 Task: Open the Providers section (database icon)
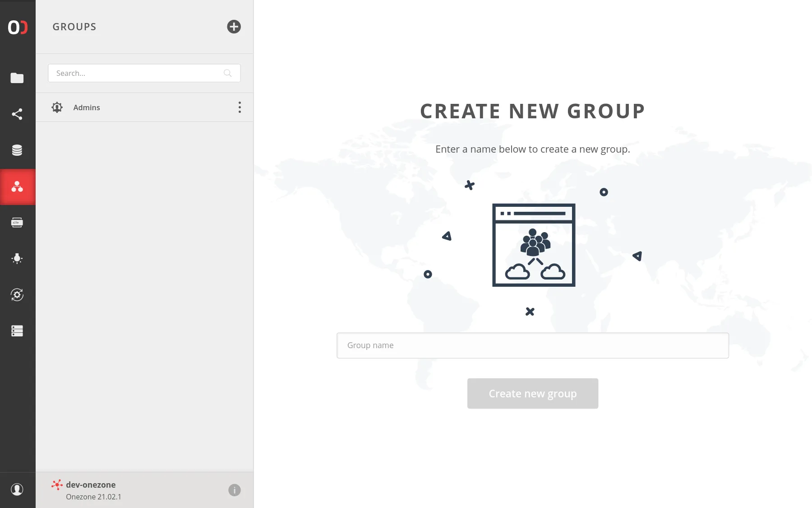pyautogui.click(x=17, y=150)
